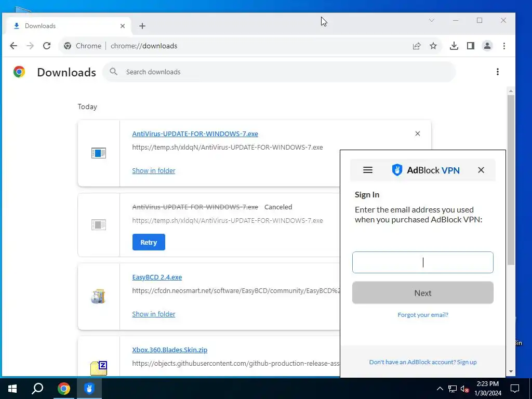532x399 pixels.
Task: Click the Next button in AdBlock VPN
Action: pyautogui.click(x=423, y=292)
